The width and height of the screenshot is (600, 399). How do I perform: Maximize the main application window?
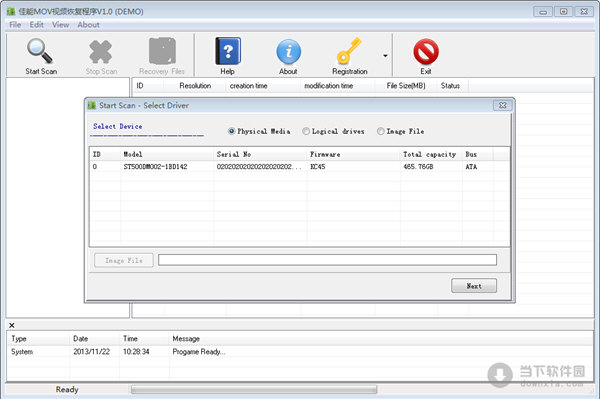[563, 11]
